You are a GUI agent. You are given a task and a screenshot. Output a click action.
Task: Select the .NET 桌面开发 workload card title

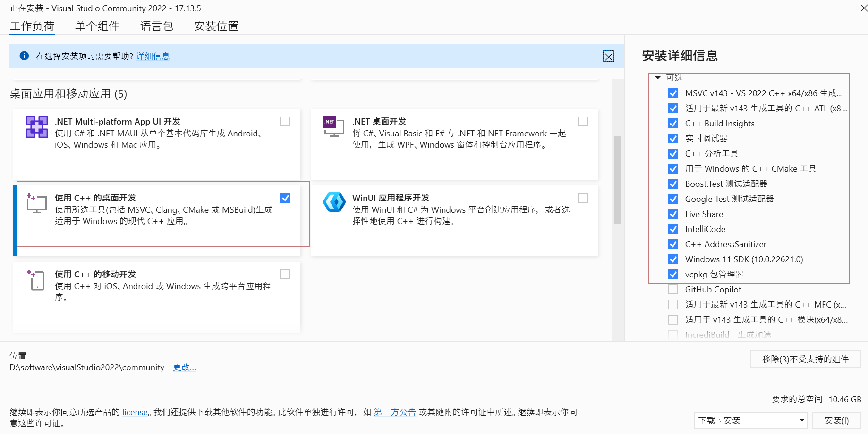pyautogui.click(x=379, y=122)
